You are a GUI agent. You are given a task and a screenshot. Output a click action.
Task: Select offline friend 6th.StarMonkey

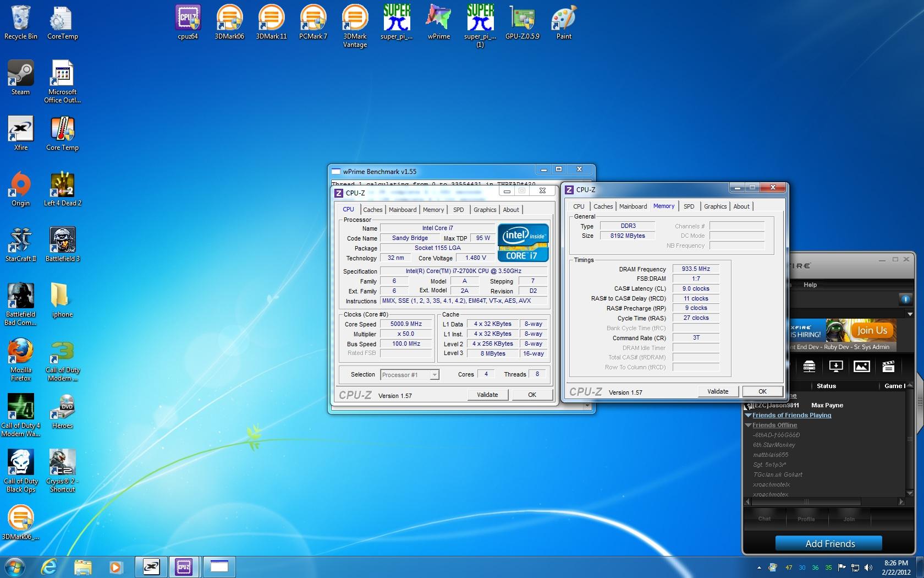[x=774, y=445]
